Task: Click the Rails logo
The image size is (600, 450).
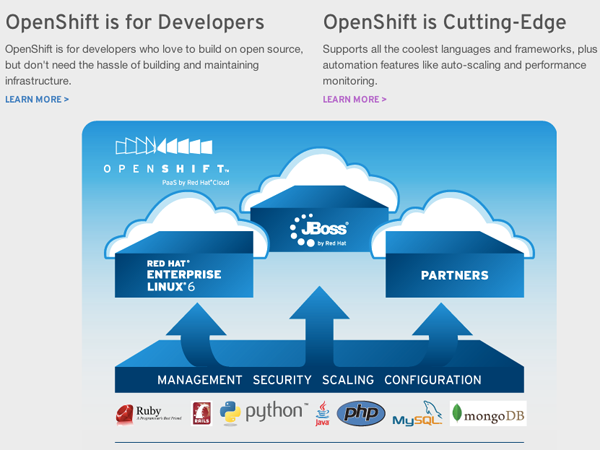Action: coord(202,414)
